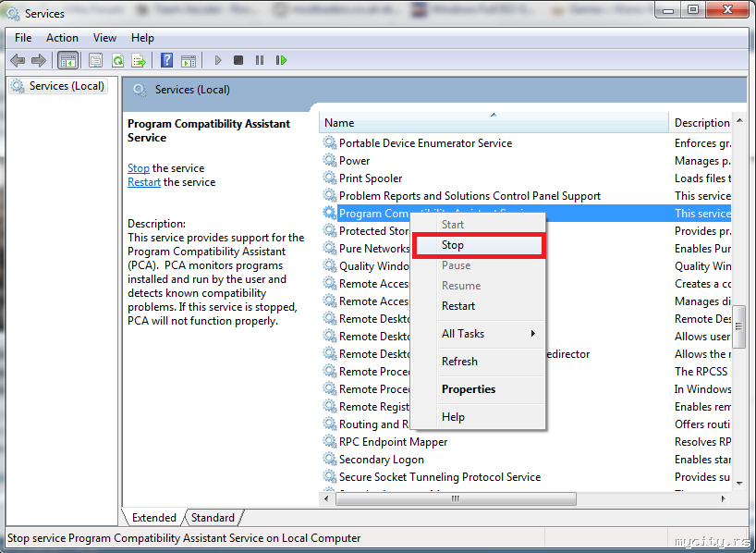Sort by the Description column header
756x553 pixels.
coord(701,123)
